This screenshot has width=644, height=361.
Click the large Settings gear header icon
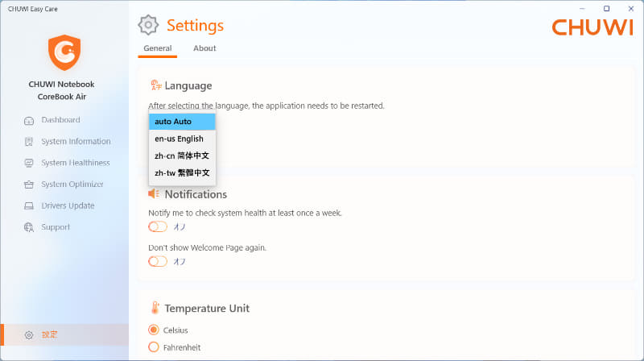148,25
